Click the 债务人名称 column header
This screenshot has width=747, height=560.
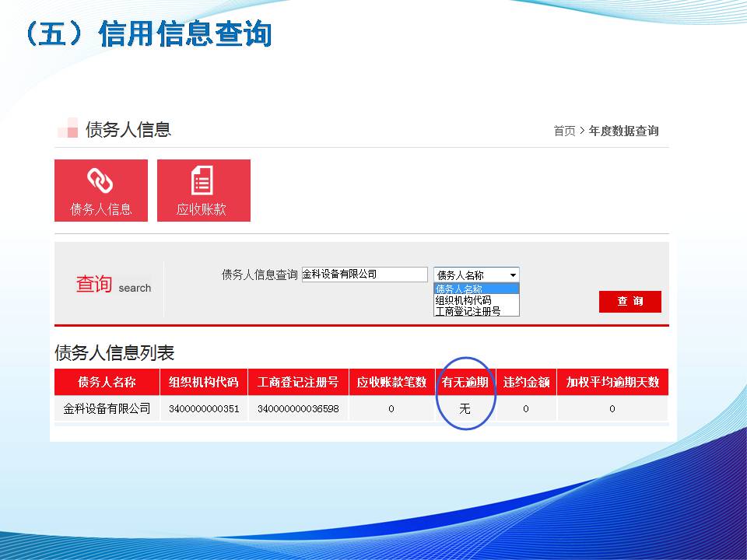click(x=107, y=382)
